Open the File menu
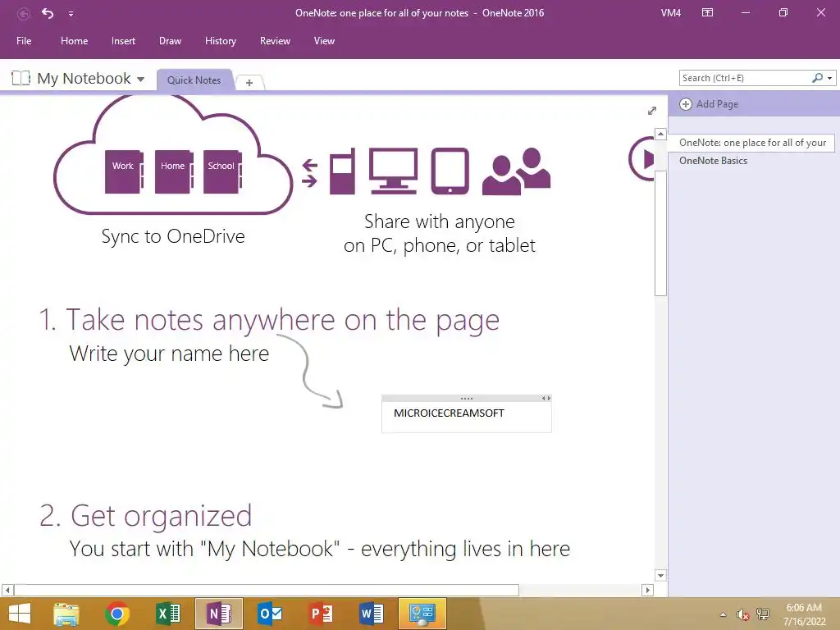The height and width of the screenshot is (630, 840). pos(24,41)
